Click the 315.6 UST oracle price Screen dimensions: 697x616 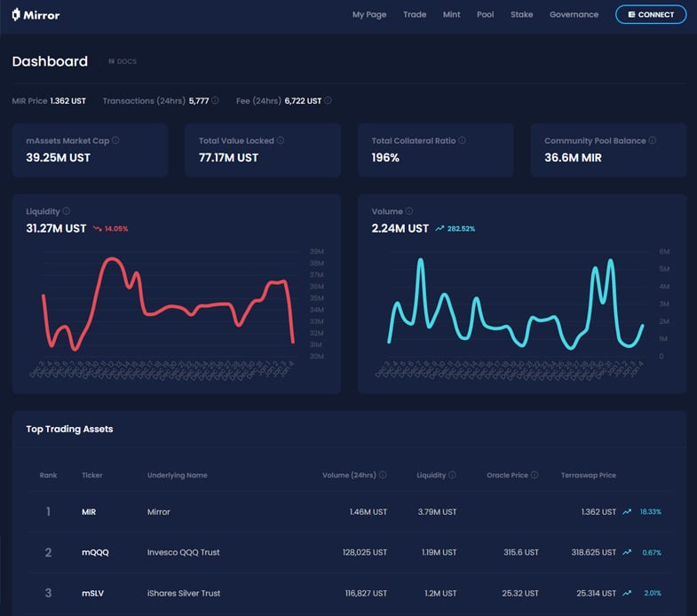point(521,552)
